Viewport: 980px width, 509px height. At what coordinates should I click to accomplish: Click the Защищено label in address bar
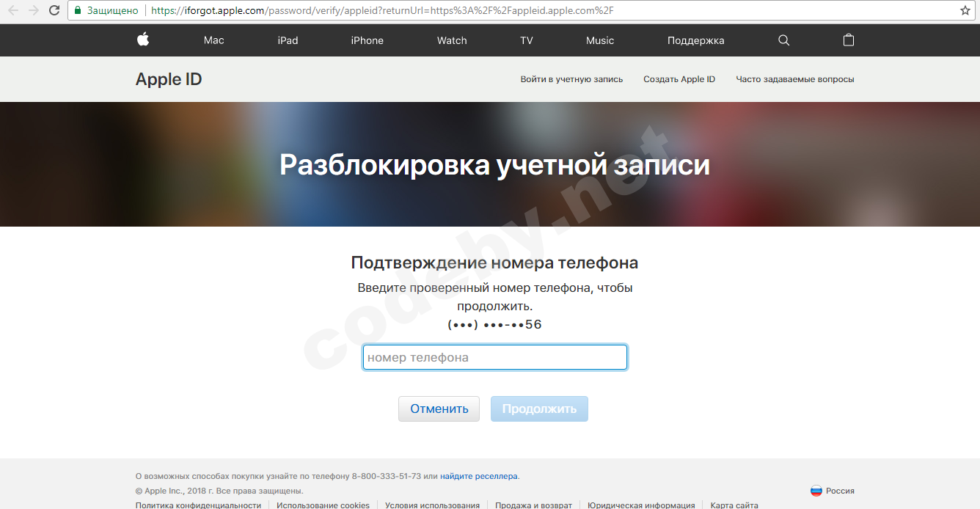click(112, 11)
